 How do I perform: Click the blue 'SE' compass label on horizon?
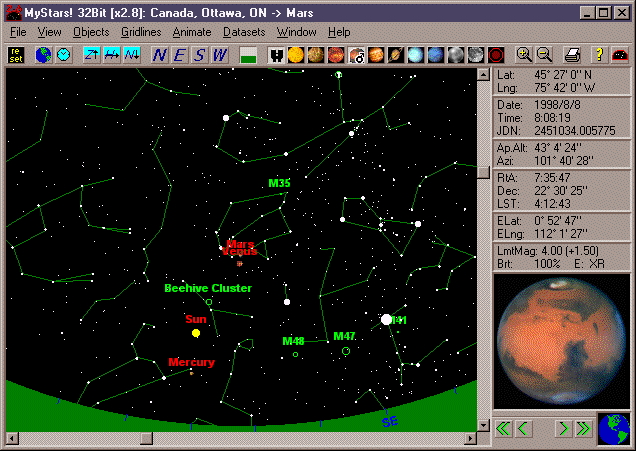coord(390,422)
